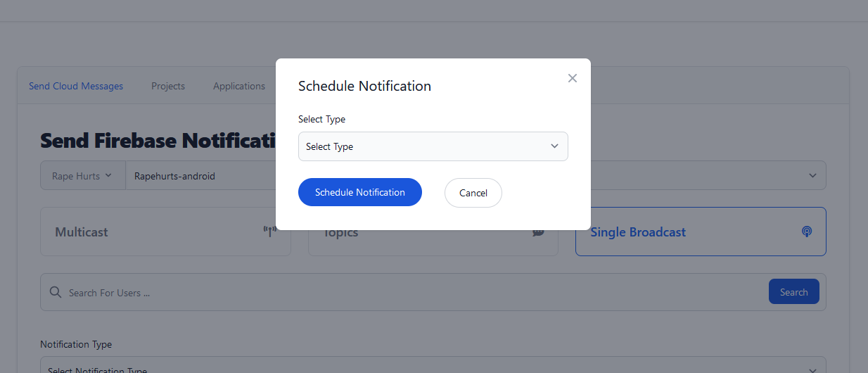The height and width of the screenshot is (373, 868).
Task: Click the Single Broadcast podcast icon
Action: [807, 232]
